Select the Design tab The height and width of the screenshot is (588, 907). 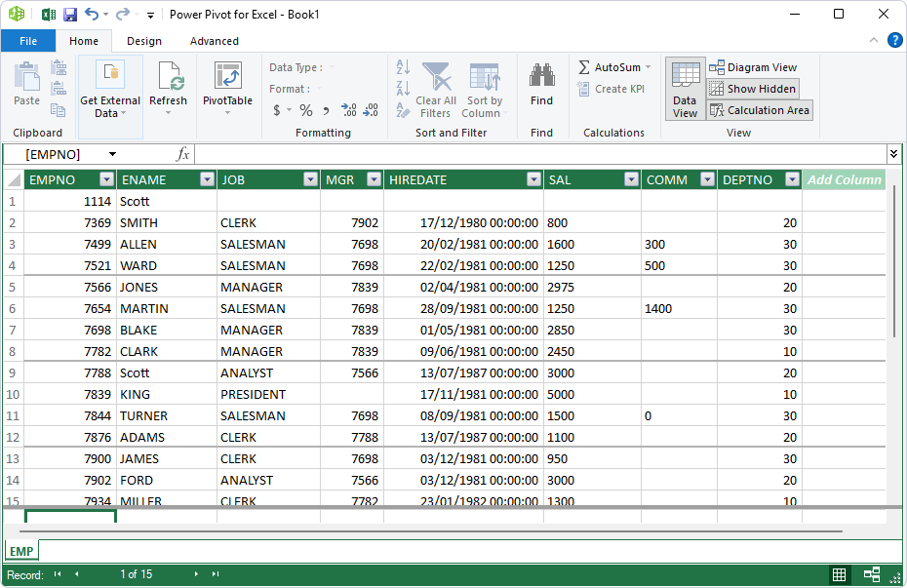(144, 41)
